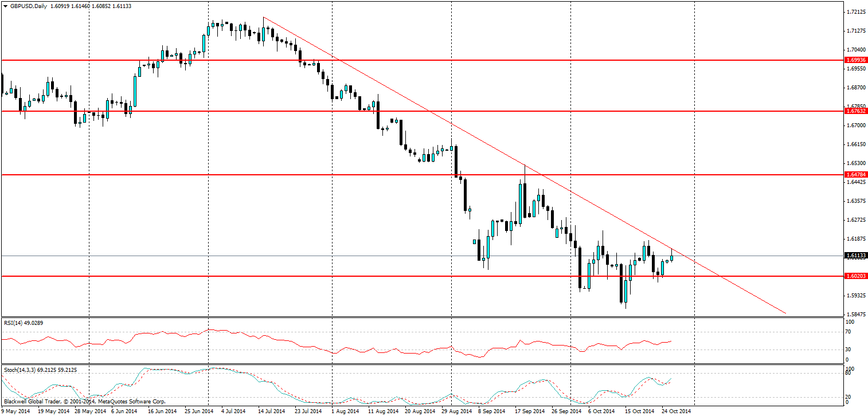This screenshot has width=868, height=416.
Task: Click the 9 May 2014 date label
Action: click(x=16, y=411)
